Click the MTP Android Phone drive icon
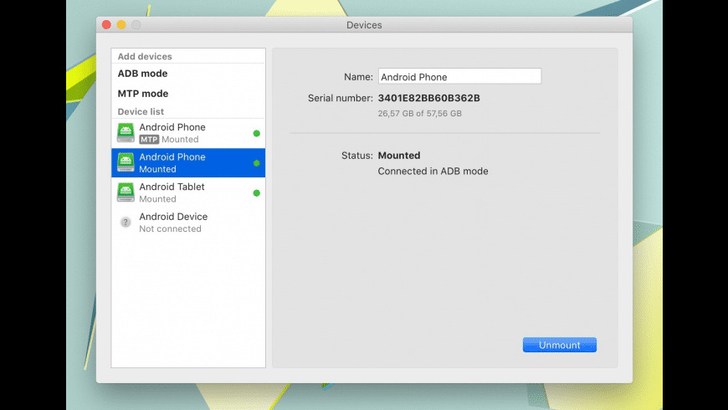 point(126,133)
